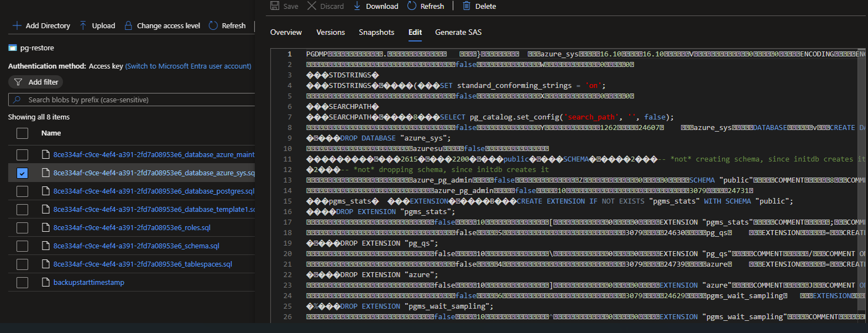Click the Download label in editor toolbar
The width and height of the screenshot is (868, 333).
click(x=382, y=6)
